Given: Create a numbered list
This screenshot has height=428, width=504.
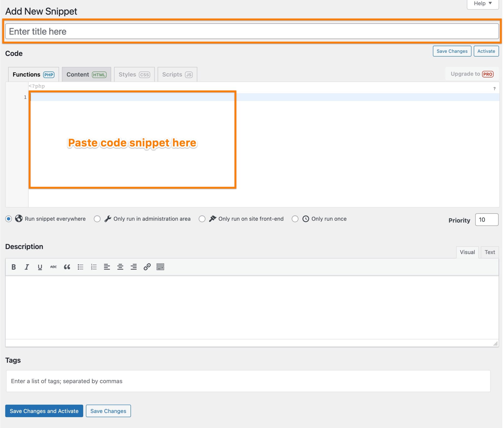Looking at the screenshot, I should coord(94,267).
